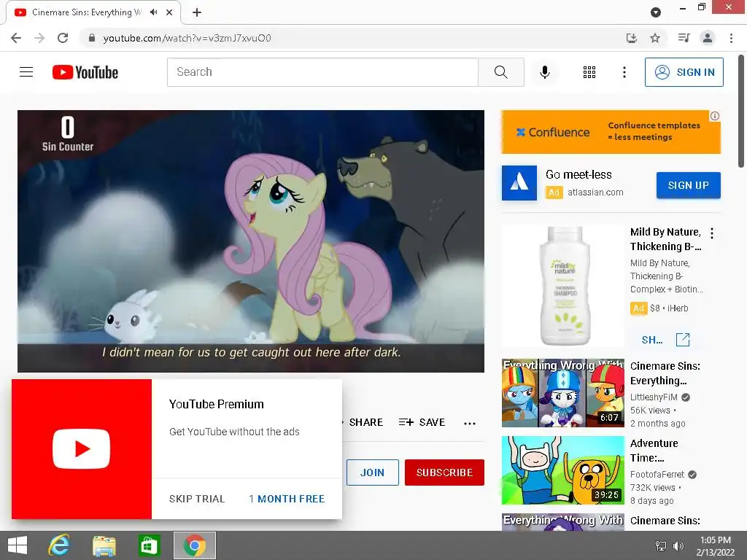Click SIGN UP on Atlassian ad

[x=688, y=185]
